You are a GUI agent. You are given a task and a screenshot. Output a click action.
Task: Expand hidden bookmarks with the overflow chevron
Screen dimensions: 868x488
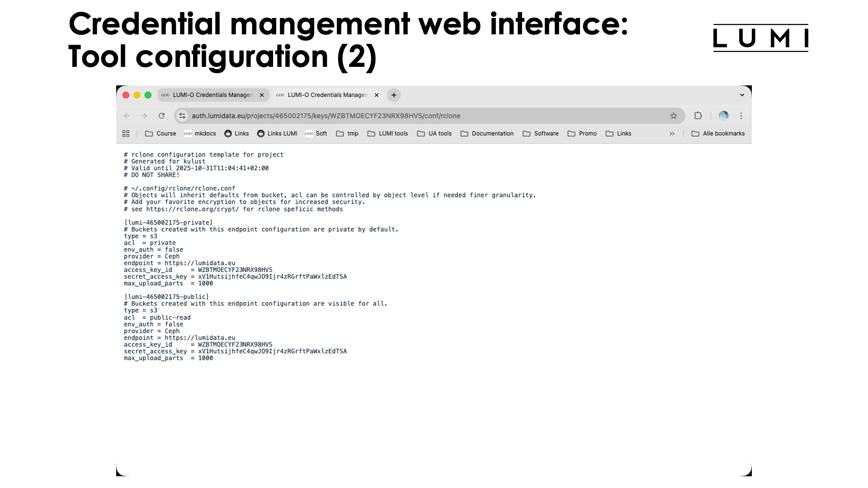point(672,133)
